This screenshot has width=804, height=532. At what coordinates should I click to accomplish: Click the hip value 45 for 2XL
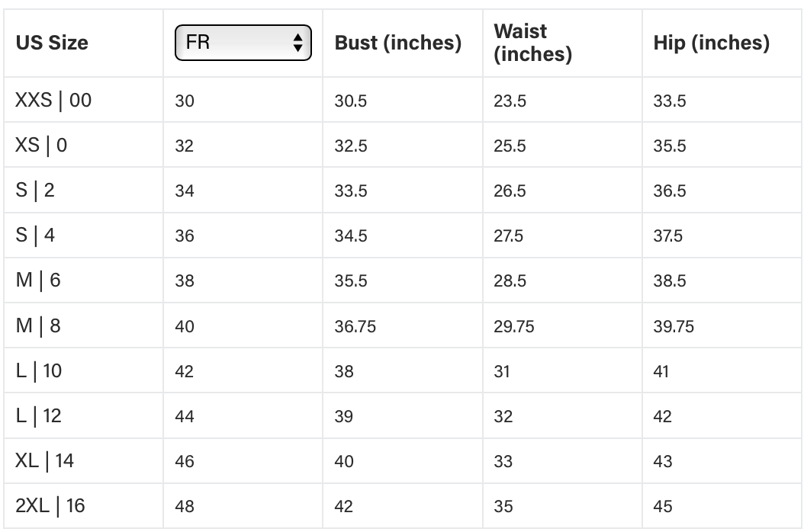coord(662,507)
